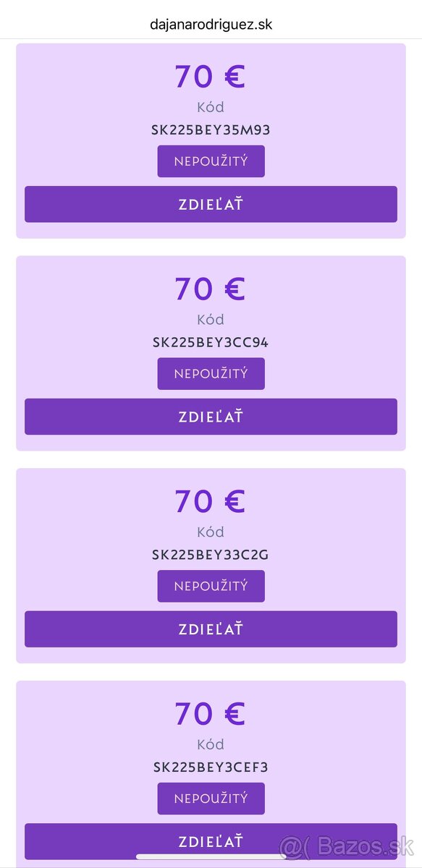422x868 pixels.
Task: Click NEPOUŽITÝ status under code SK225BEY3CC94
Action: coord(211,374)
